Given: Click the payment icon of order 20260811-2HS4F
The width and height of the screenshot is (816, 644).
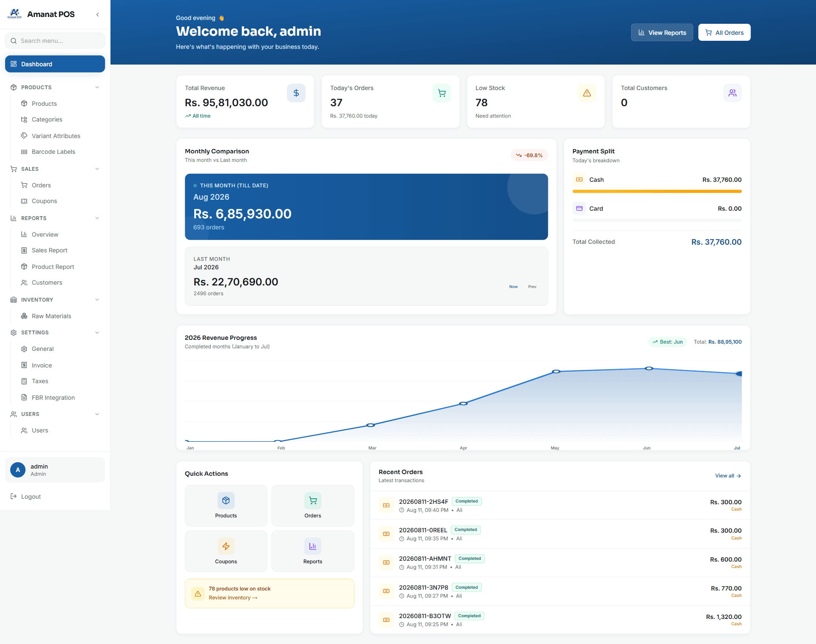Looking at the screenshot, I should pyautogui.click(x=386, y=506).
